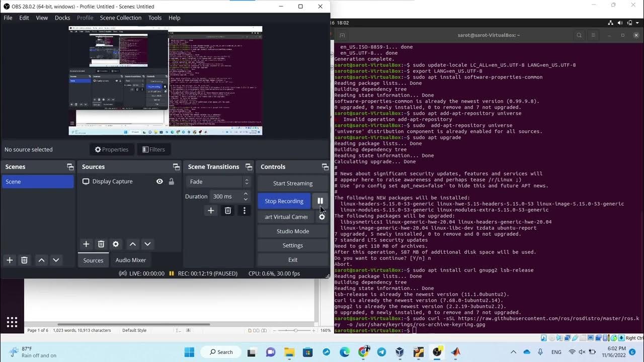Adjust the document zoom slider

(296, 330)
